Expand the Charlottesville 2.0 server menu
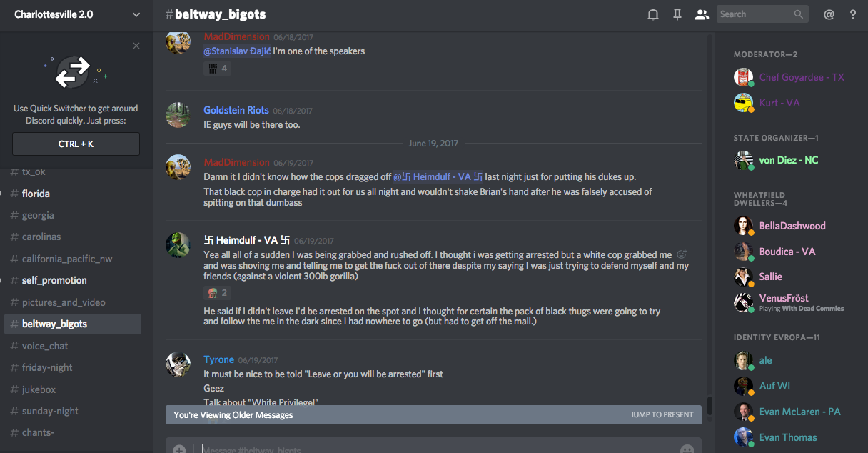The image size is (868, 453). 136,14
